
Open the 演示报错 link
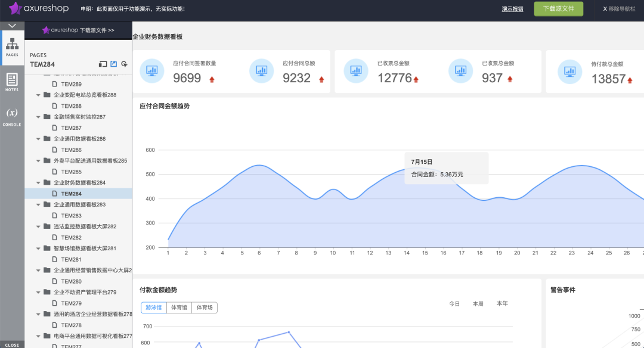tap(513, 9)
